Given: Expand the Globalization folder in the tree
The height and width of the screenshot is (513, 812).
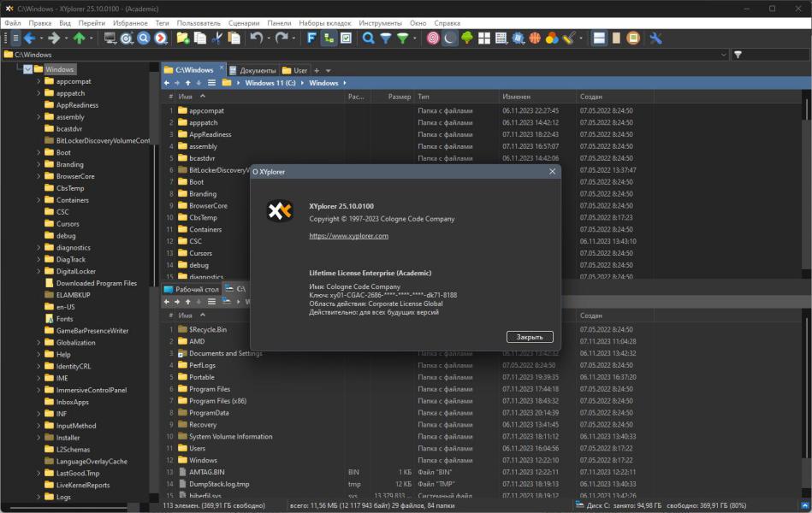Looking at the screenshot, I should click(x=39, y=342).
